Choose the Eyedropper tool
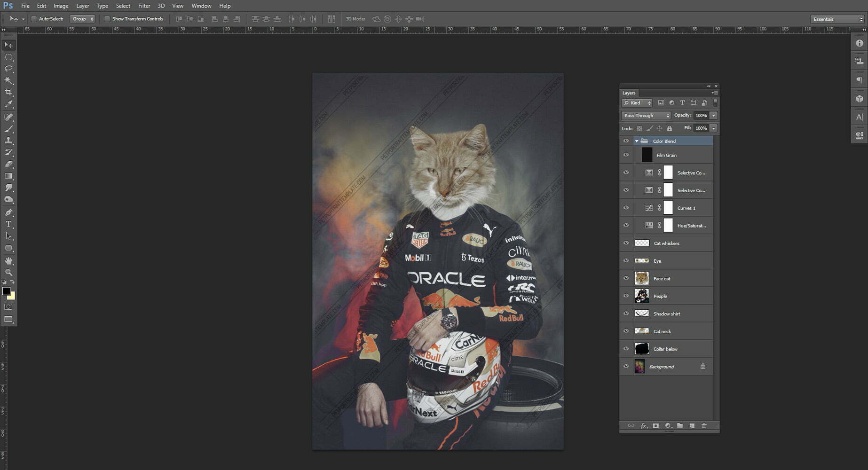868x470 pixels. 8,104
